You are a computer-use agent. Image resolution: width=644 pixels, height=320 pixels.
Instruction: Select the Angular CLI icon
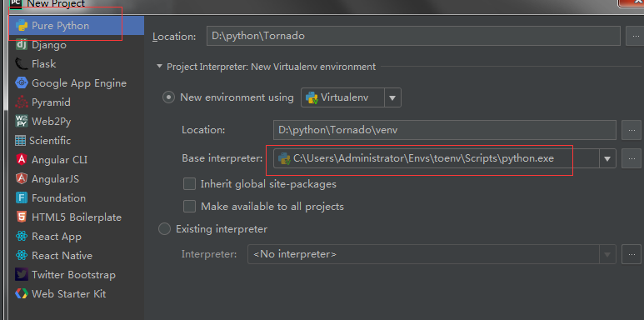[22, 159]
